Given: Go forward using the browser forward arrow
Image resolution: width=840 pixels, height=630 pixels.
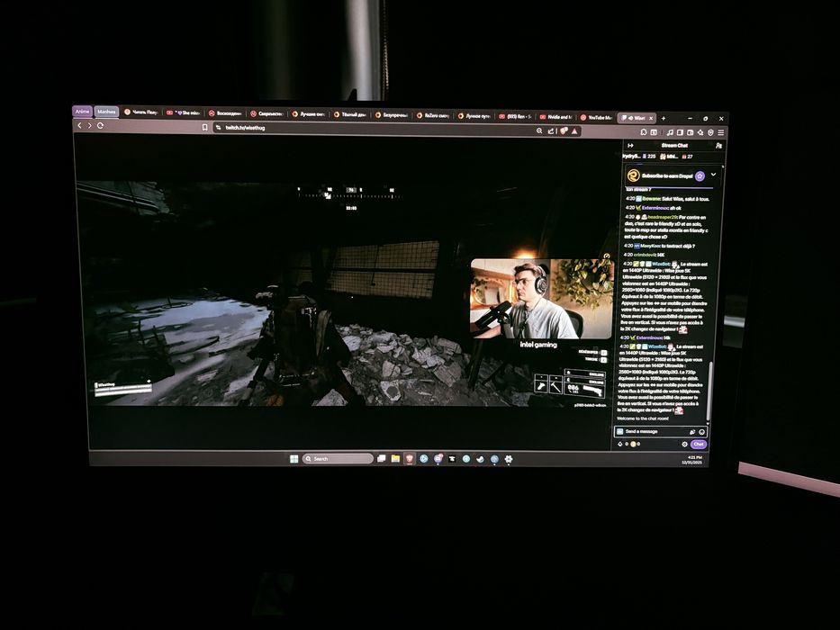Looking at the screenshot, I should tap(89, 125).
